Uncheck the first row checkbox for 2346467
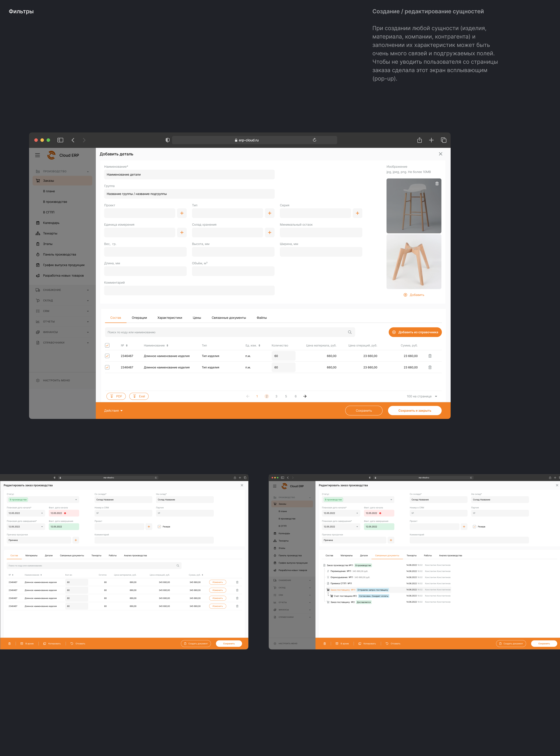The height and width of the screenshot is (756, 560). click(107, 356)
